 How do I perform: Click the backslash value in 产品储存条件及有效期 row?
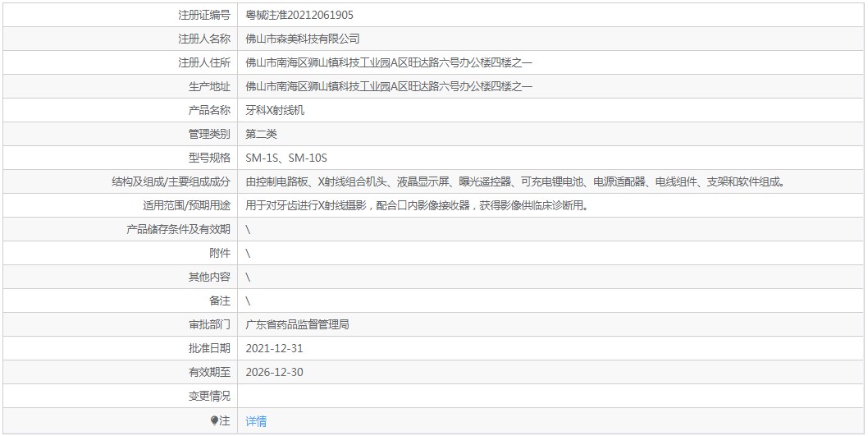click(x=248, y=229)
